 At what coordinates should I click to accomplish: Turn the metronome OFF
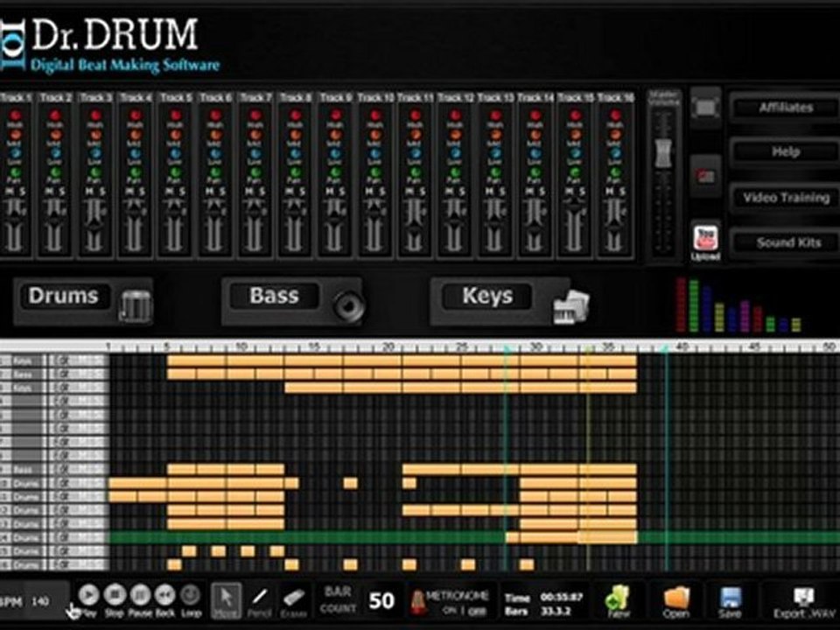click(478, 612)
